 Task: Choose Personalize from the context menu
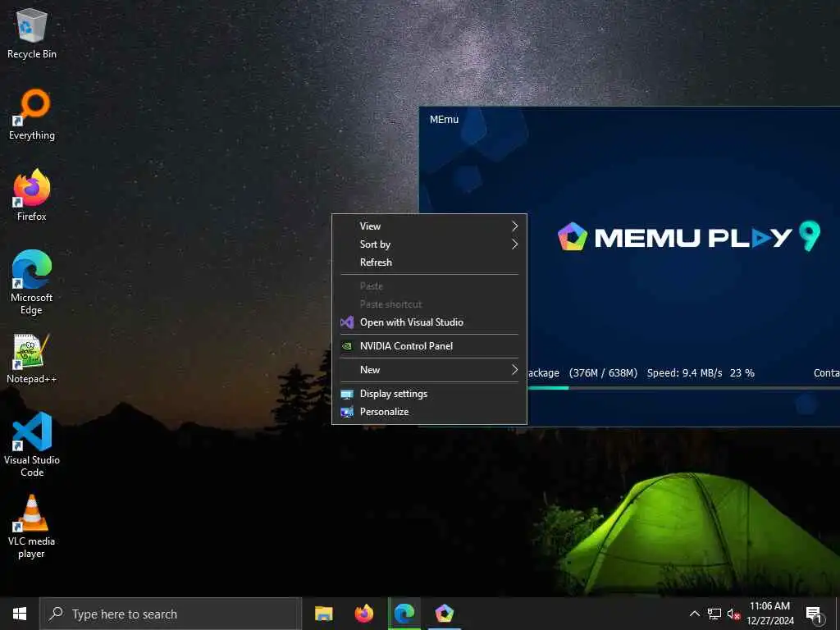coord(429,412)
